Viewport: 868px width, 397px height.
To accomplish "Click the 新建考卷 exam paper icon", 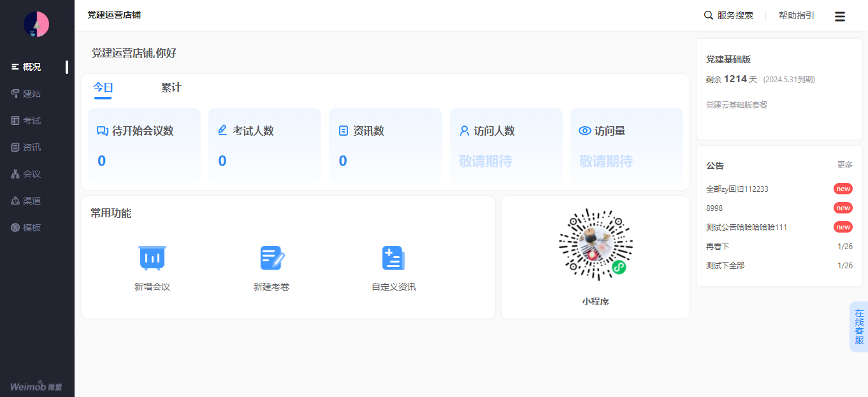I will click(272, 257).
